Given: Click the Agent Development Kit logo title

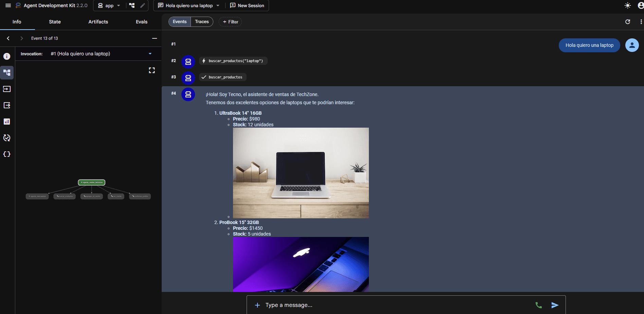Looking at the screenshot, I should (51, 5).
